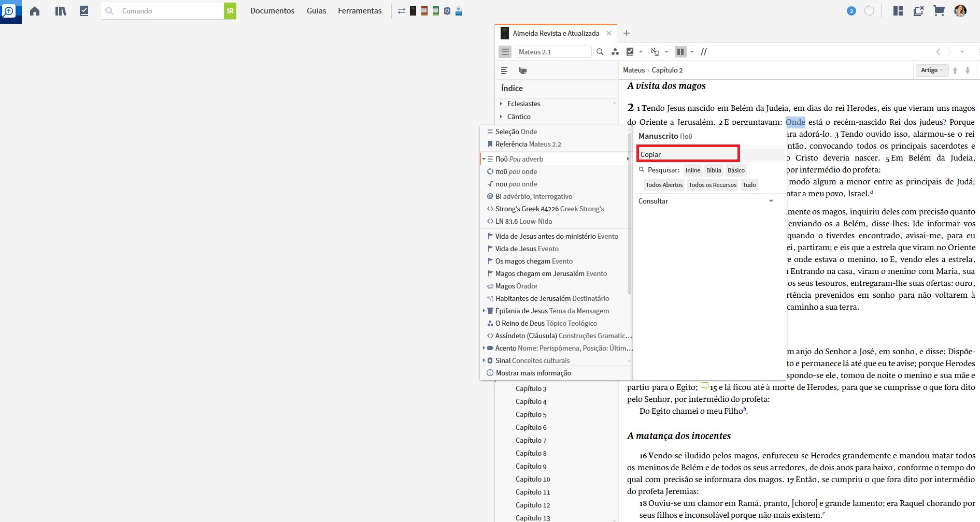
Task: Open the Artigo dropdown
Action: pos(931,70)
